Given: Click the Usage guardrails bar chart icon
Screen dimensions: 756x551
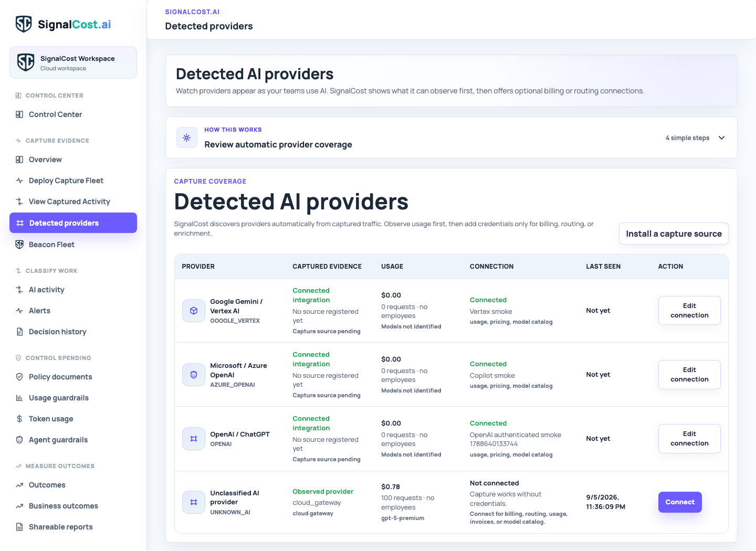Looking at the screenshot, I should (x=19, y=398).
